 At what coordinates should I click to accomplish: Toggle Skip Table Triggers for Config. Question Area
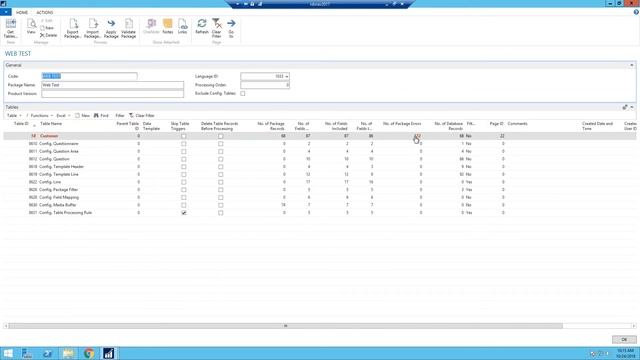tap(184, 151)
